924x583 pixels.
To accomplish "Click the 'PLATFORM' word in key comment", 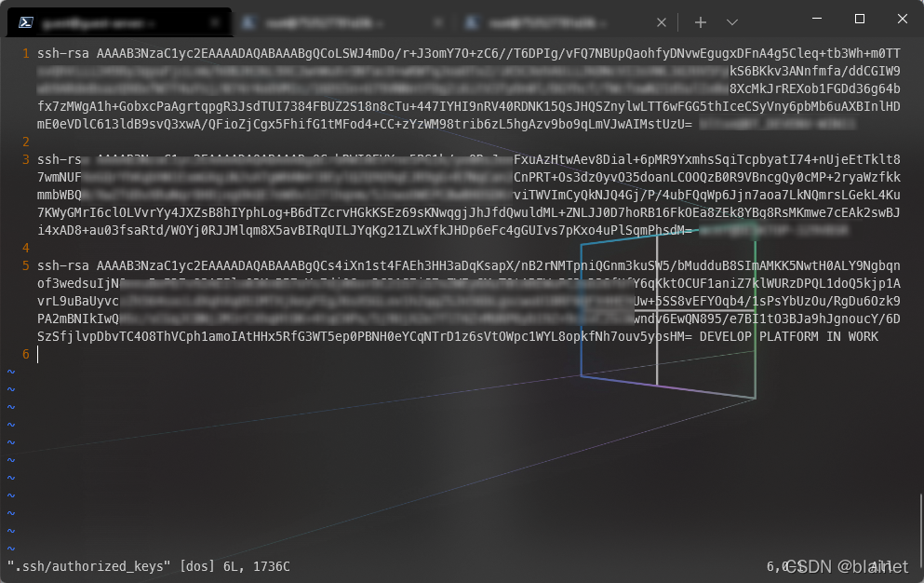I will point(788,336).
